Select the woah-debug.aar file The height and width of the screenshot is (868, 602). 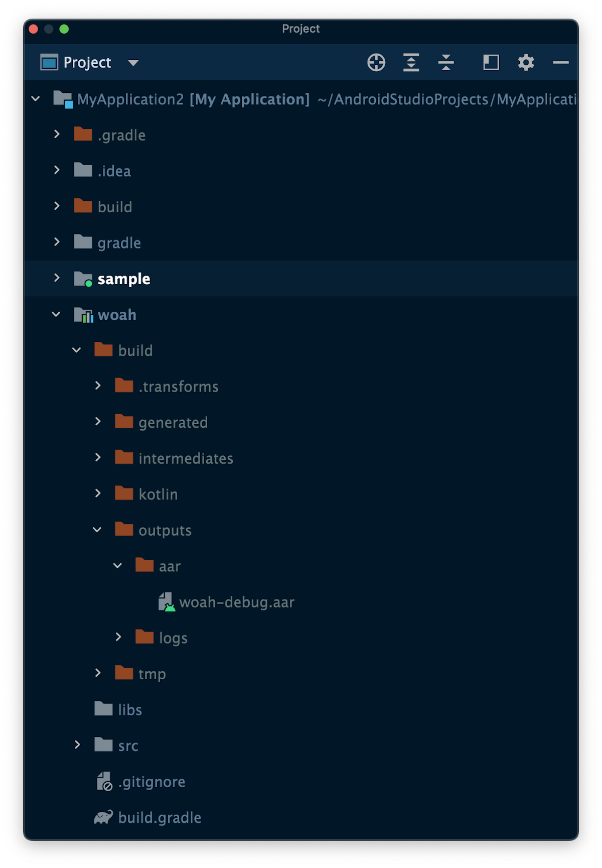(x=237, y=601)
